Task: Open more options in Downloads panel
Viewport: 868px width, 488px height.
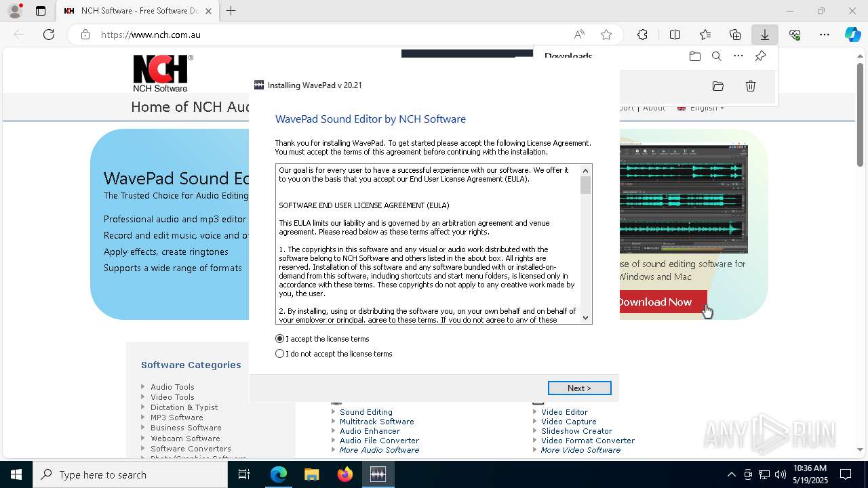Action: [x=738, y=56]
